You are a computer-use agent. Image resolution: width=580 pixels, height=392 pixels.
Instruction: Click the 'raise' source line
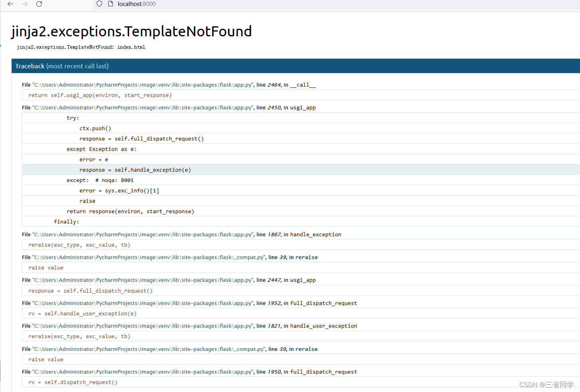tap(301, 201)
